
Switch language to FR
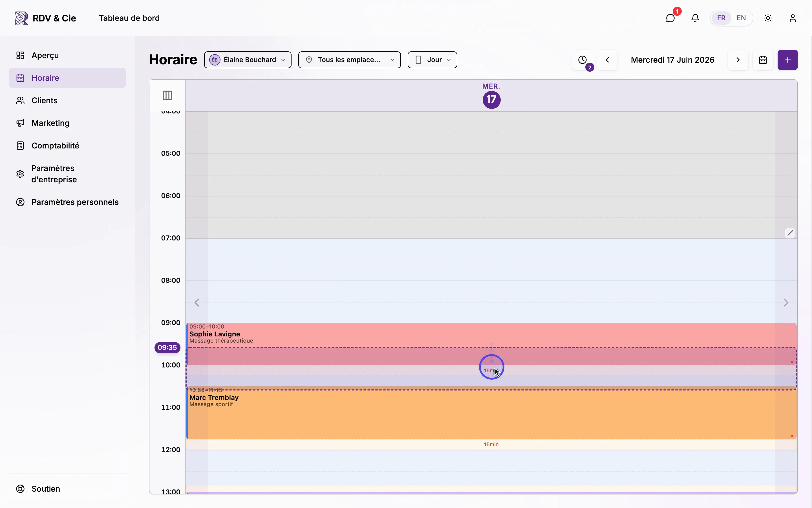point(721,18)
